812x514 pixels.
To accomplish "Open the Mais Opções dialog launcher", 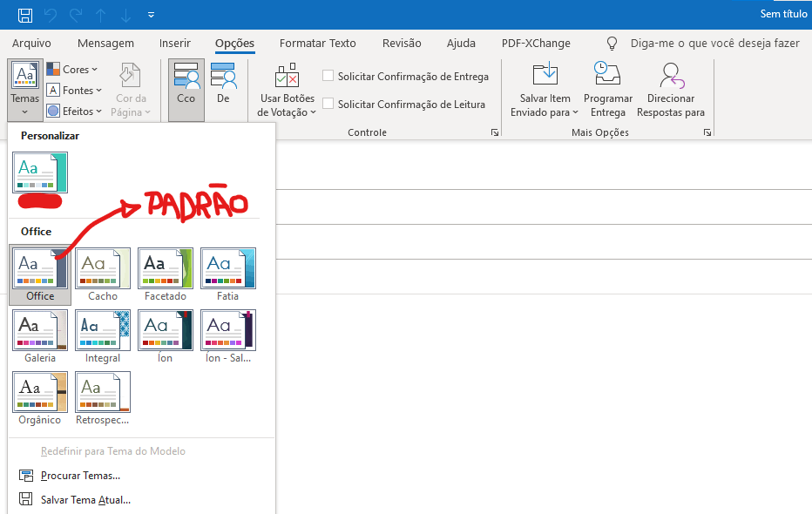I will [707, 132].
